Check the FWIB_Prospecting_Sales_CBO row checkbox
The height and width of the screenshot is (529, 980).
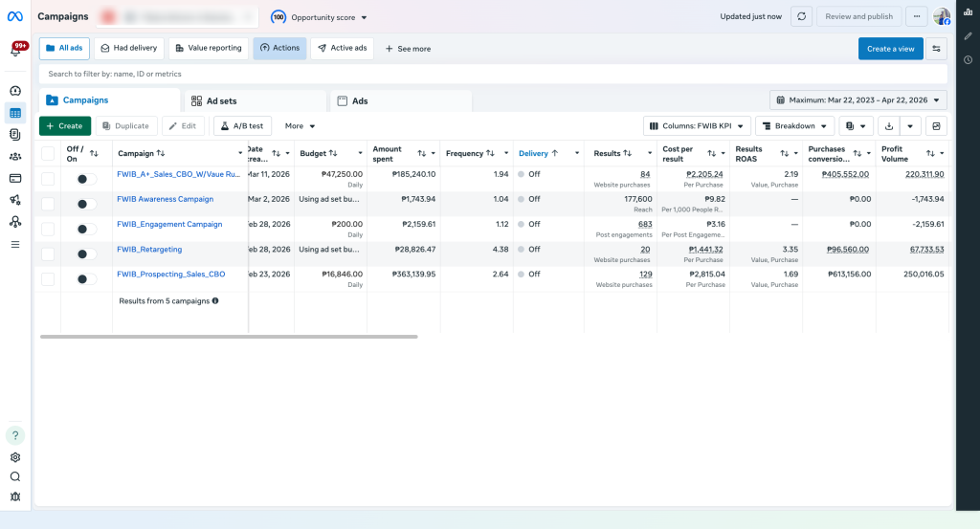[48, 279]
